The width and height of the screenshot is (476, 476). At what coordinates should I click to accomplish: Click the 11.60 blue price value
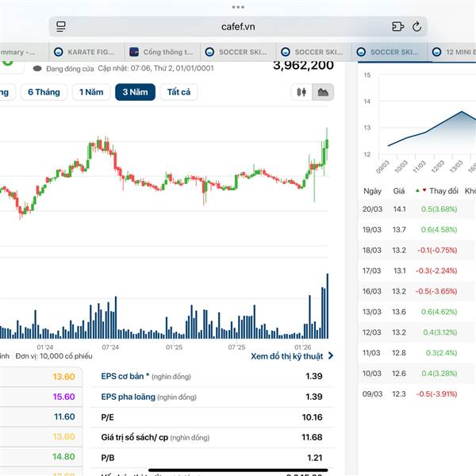pos(64,416)
